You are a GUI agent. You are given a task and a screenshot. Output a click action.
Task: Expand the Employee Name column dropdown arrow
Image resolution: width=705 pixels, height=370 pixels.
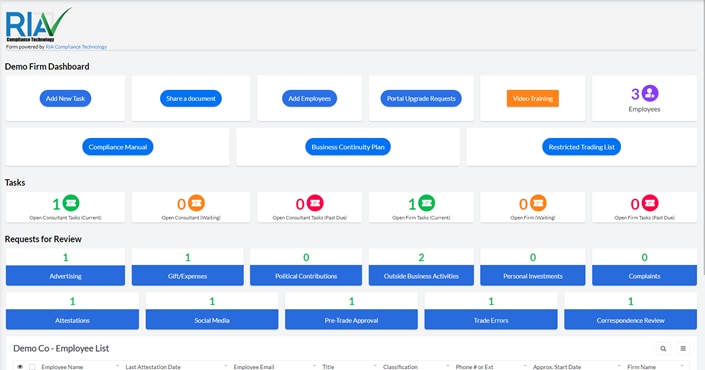tap(117, 366)
